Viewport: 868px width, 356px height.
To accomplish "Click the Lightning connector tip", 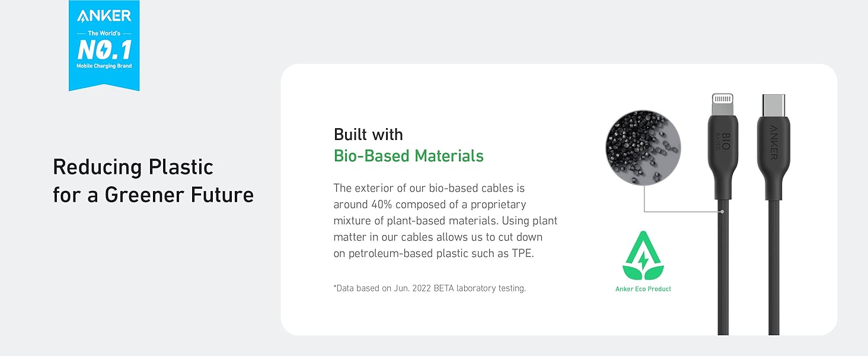I will click(723, 104).
